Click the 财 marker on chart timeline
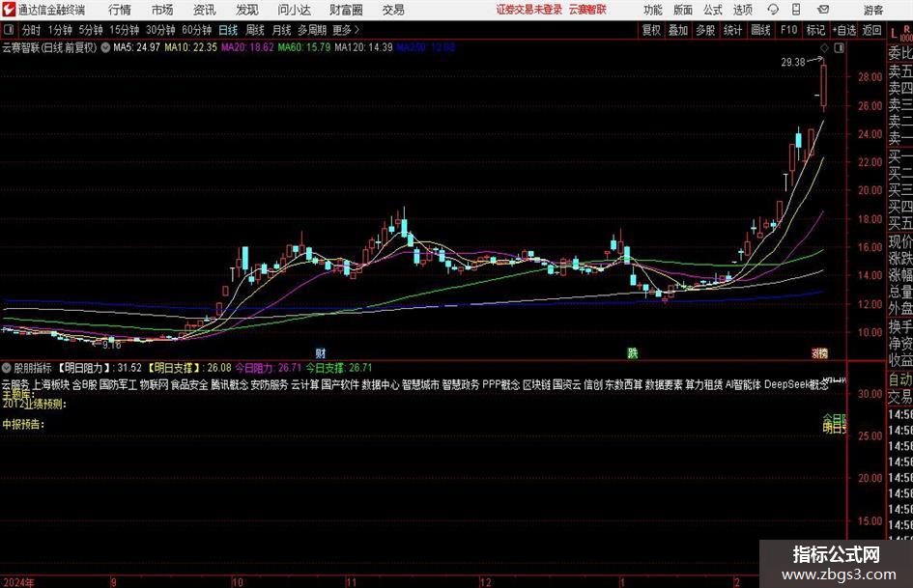The image size is (913, 588). [320, 352]
